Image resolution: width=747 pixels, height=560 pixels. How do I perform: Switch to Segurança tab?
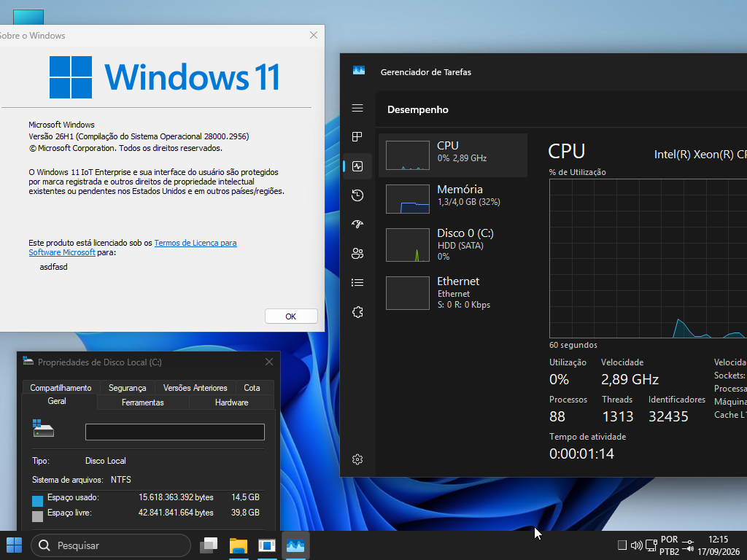(x=127, y=388)
